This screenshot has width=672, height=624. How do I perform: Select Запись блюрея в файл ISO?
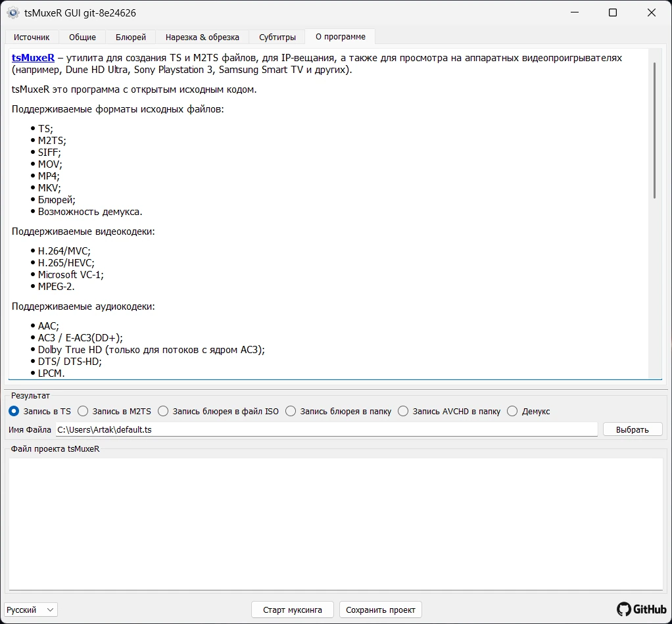[218, 411]
